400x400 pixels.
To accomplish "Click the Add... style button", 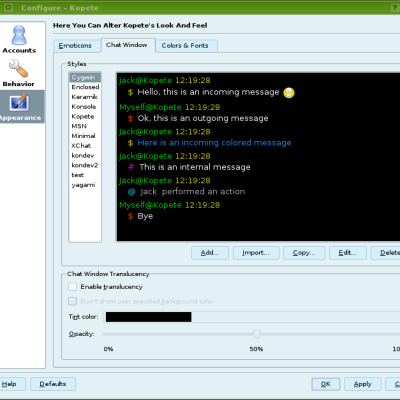I will 210,253.
